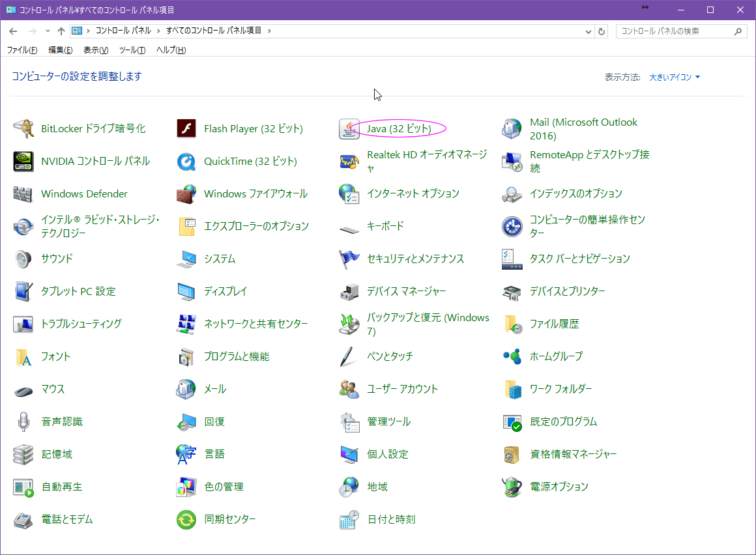Launch the NVIDIA コントロール パネル icon
The image size is (756, 555).
click(x=23, y=162)
